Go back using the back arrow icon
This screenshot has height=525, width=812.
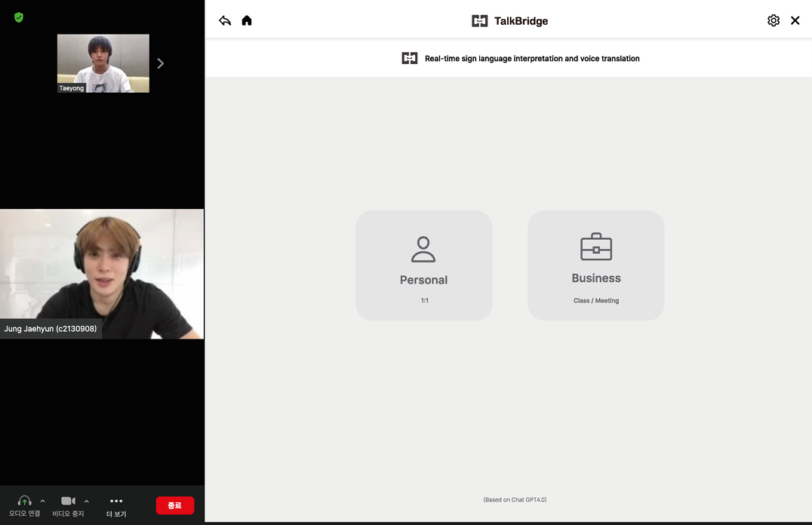(x=225, y=20)
